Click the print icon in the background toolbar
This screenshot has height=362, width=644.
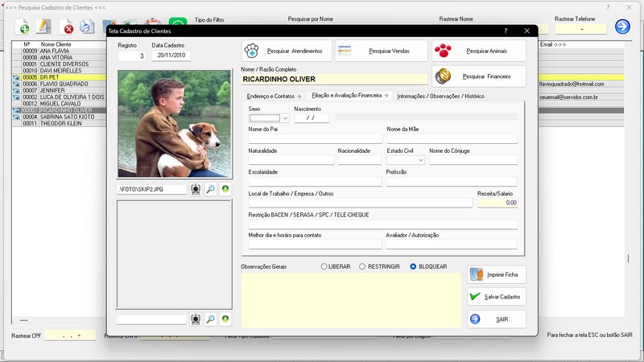[87, 27]
